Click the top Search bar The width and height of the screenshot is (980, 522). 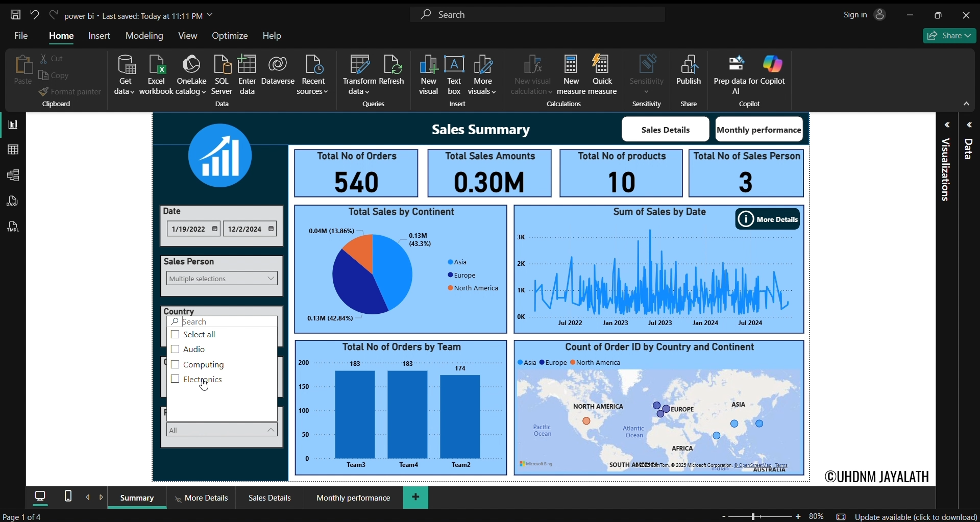538,15
